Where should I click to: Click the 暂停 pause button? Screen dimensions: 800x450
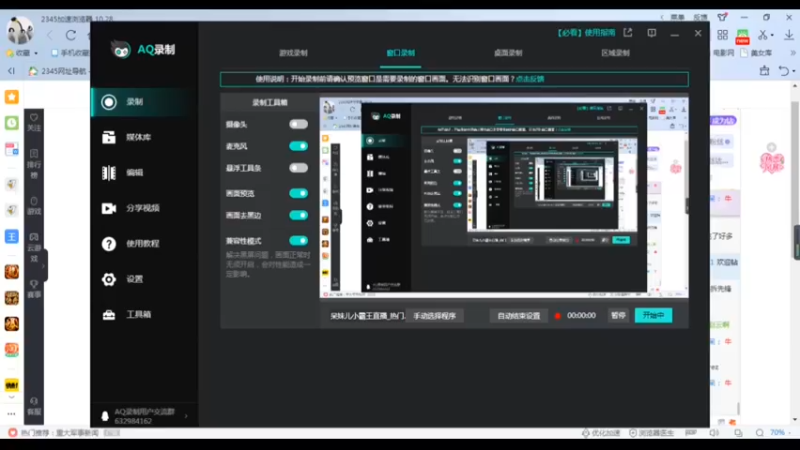click(618, 315)
